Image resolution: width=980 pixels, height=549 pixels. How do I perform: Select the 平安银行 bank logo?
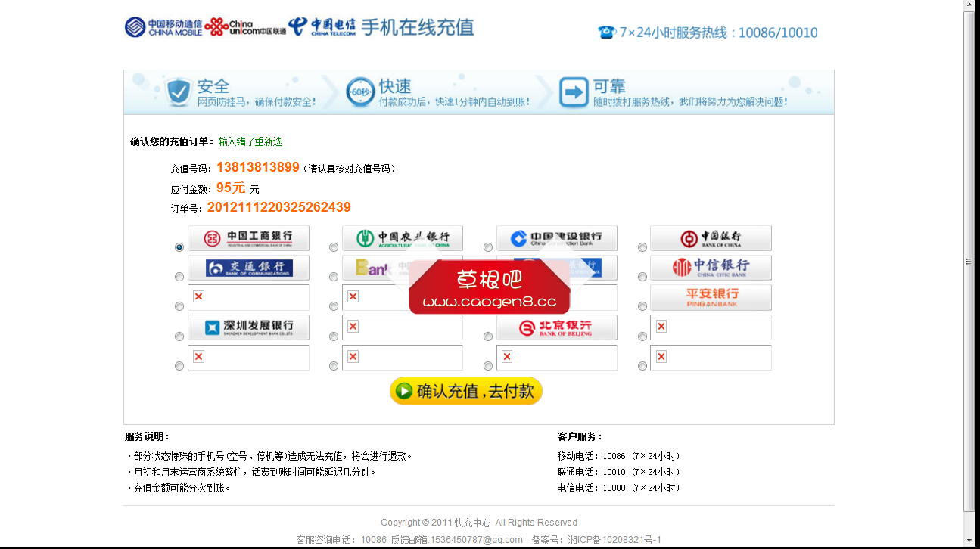pyautogui.click(x=711, y=297)
